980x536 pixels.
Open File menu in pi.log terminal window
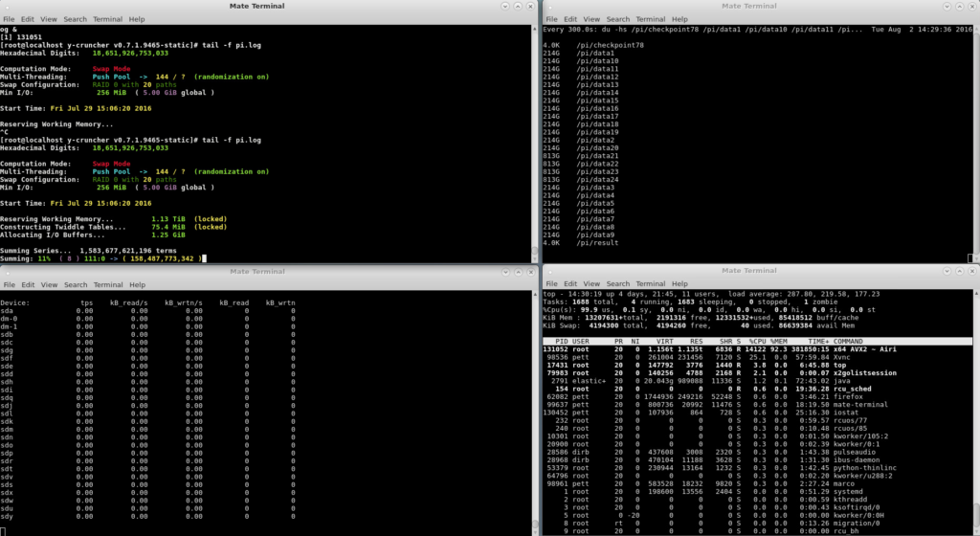[x=9, y=19]
